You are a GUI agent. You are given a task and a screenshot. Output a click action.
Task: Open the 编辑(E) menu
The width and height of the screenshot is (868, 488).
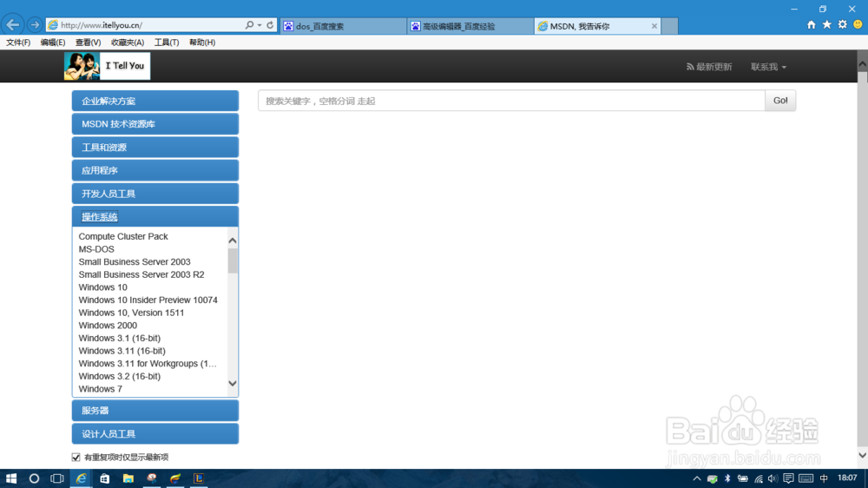tap(53, 42)
